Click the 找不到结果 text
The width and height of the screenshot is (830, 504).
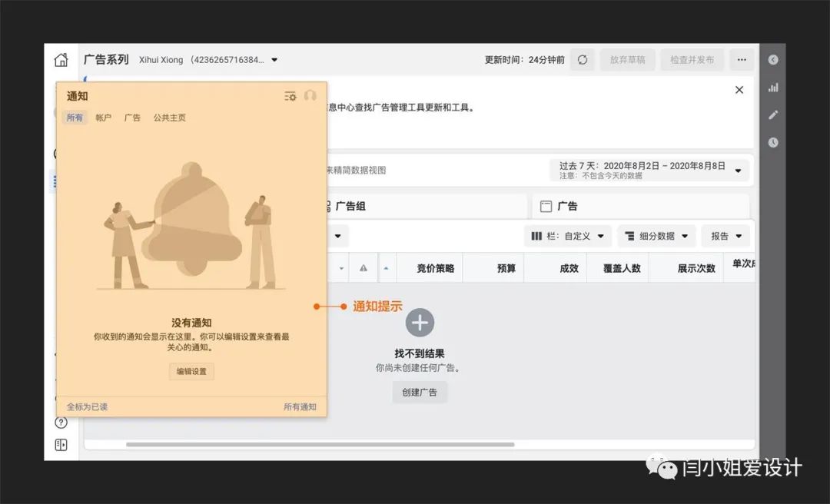[x=420, y=353]
